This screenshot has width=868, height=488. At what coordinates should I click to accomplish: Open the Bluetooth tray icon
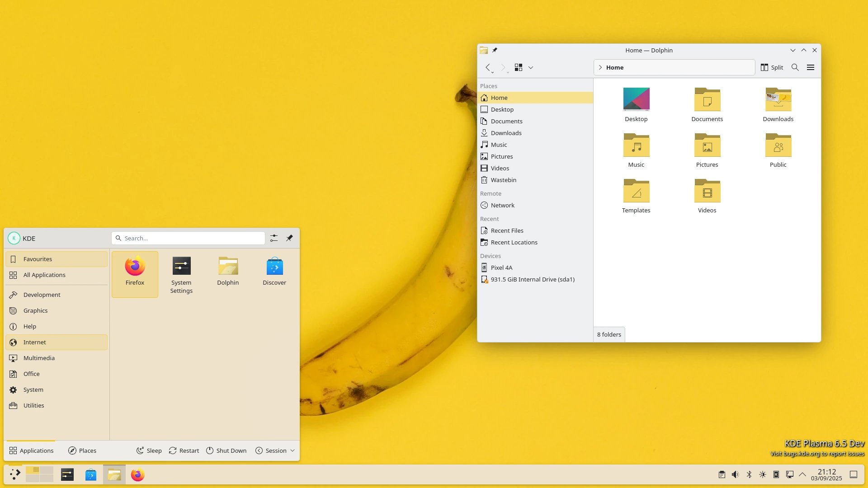pyautogui.click(x=749, y=474)
